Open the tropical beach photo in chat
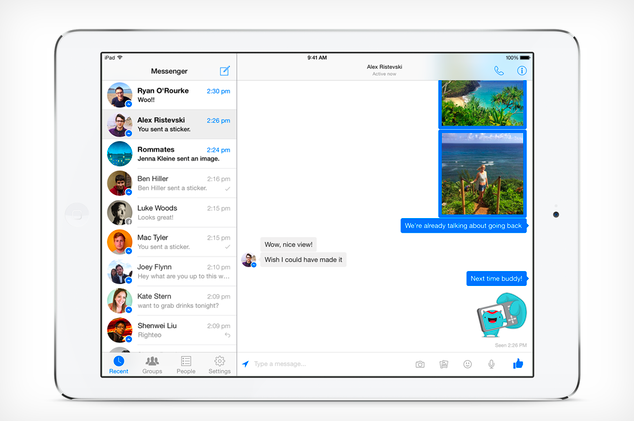This screenshot has width=634, height=421. (x=482, y=104)
